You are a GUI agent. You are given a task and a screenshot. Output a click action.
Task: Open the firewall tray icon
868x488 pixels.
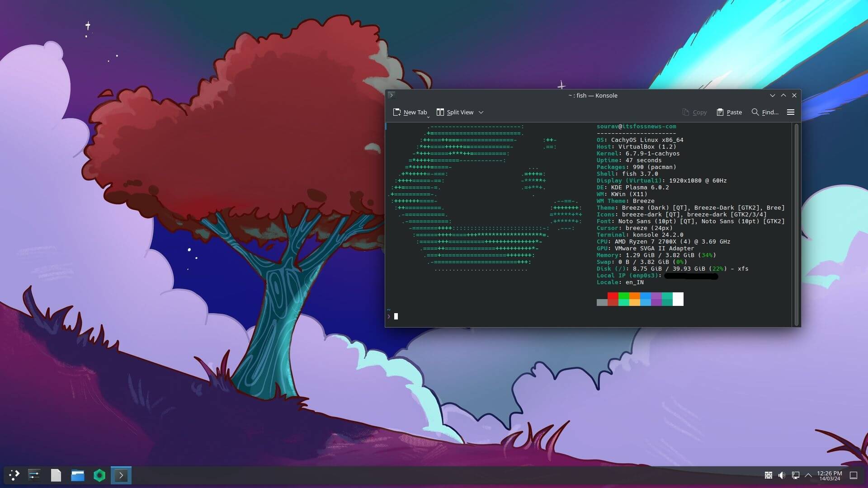pos(769,475)
